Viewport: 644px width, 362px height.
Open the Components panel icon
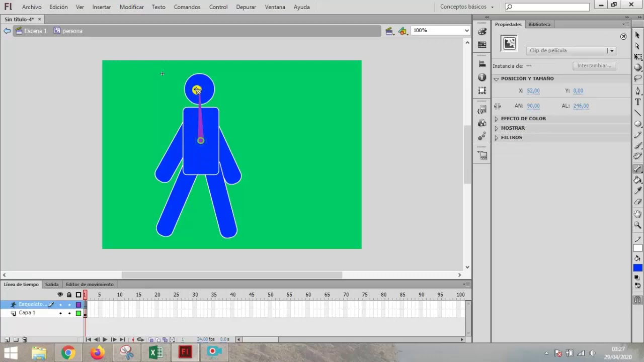pyautogui.click(x=482, y=123)
